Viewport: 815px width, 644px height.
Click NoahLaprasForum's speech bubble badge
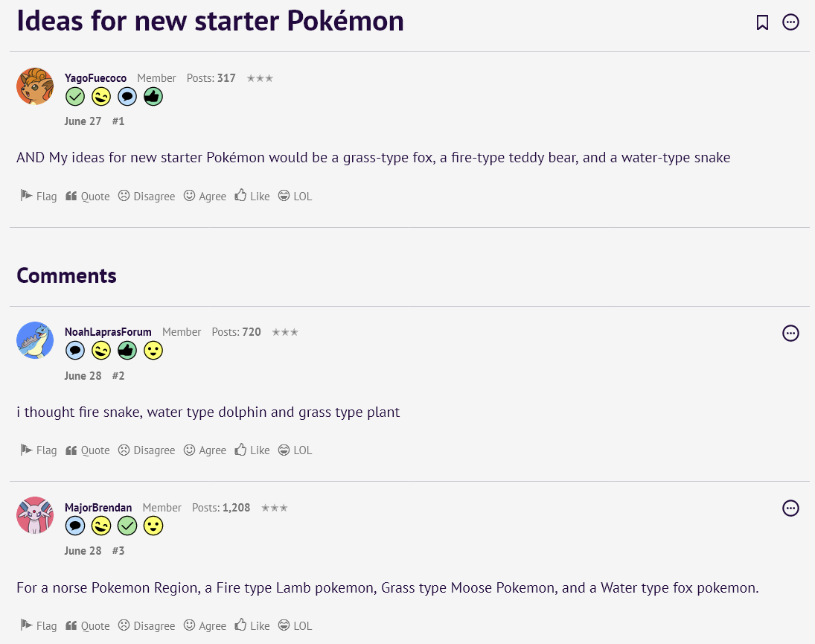[75, 351]
